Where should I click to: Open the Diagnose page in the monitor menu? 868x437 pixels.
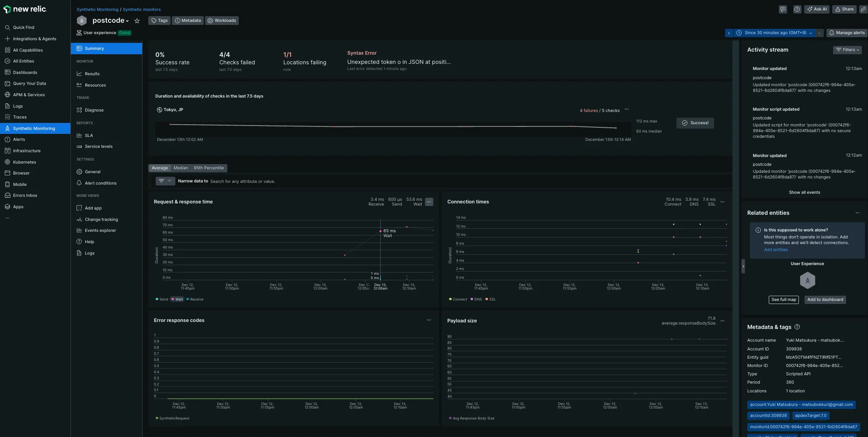tap(94, 110)
